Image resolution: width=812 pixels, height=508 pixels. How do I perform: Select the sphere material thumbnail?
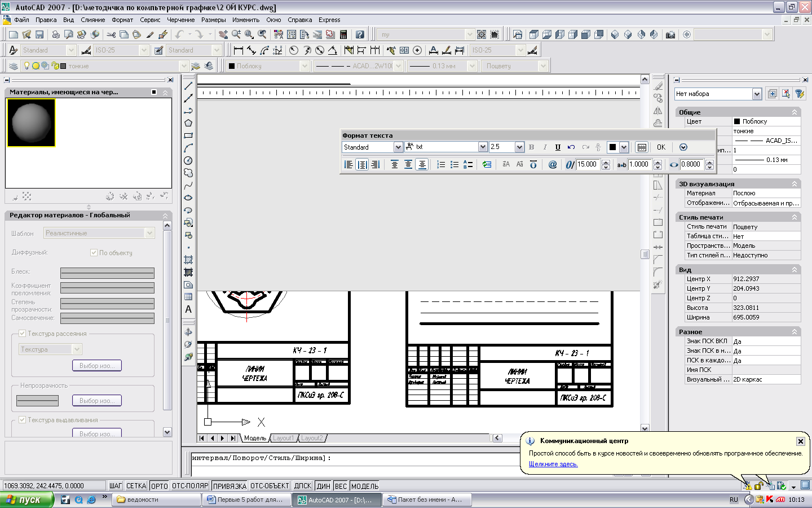31,122
